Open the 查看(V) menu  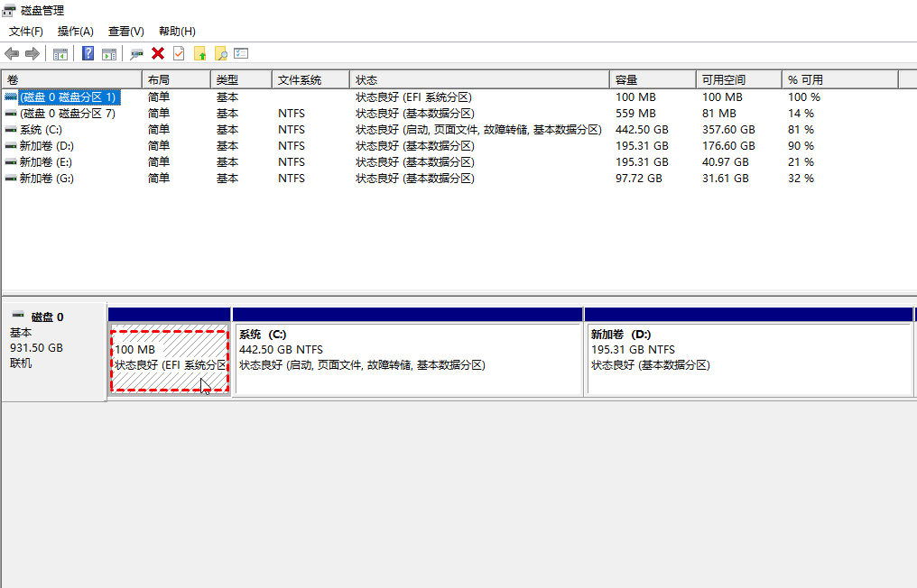(x=125, y=32)
